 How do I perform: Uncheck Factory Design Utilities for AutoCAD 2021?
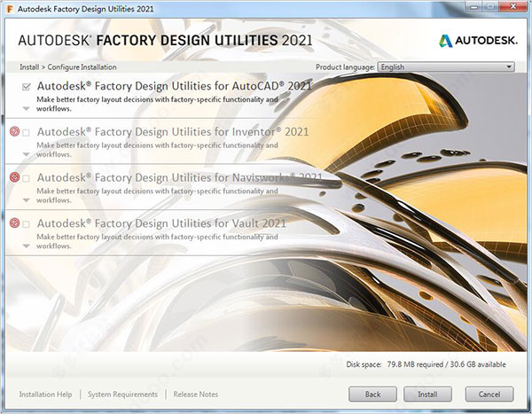click(26, 87)
